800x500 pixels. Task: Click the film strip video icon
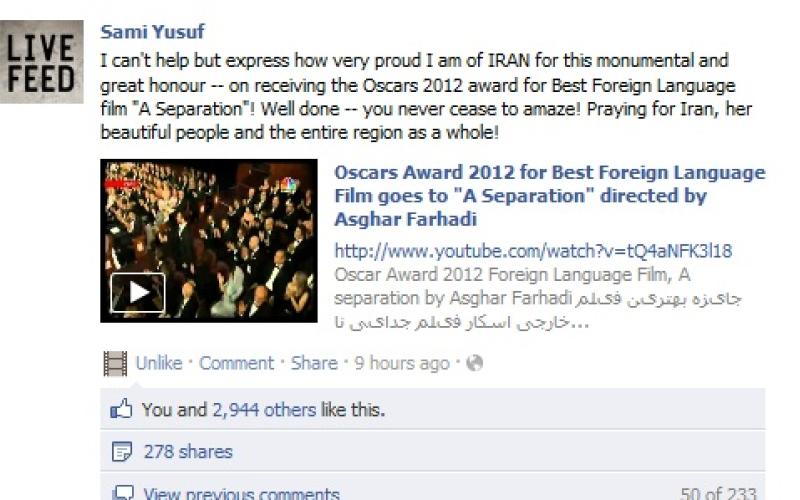click(x=115, y=363)
